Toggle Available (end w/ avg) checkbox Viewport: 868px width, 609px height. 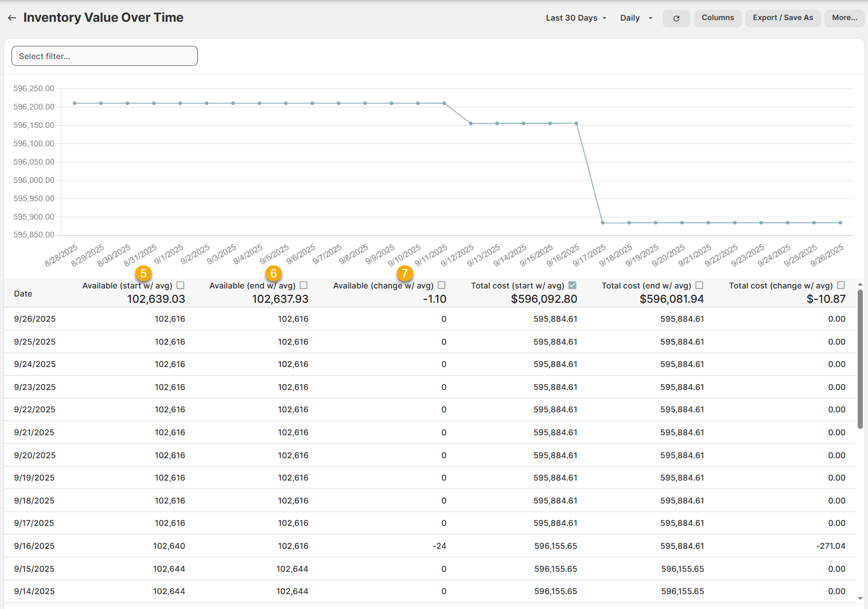tap(304, 285)
